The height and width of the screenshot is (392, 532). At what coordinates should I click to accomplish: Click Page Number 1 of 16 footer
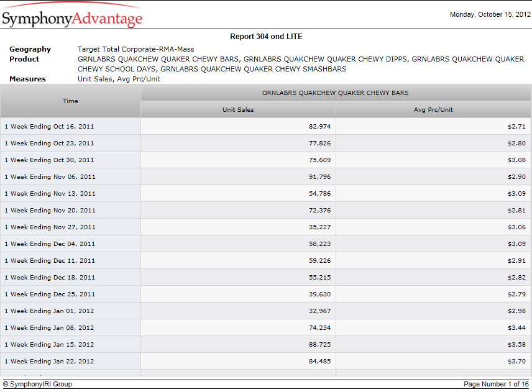click(x=497, y=384)
